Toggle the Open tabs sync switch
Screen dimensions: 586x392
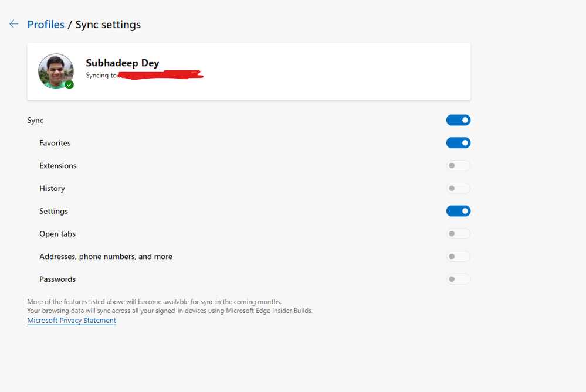[458, 234]
